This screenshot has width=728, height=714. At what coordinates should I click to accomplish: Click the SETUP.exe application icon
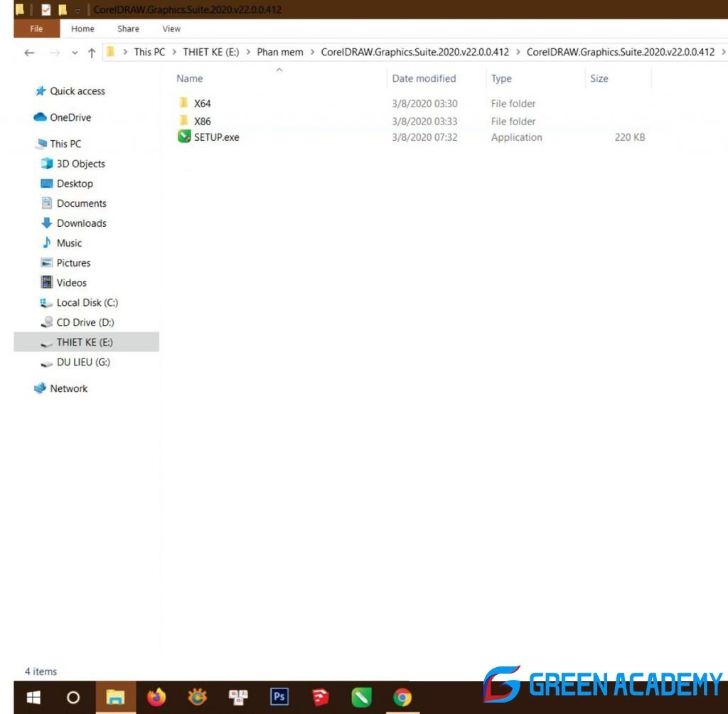184,137
